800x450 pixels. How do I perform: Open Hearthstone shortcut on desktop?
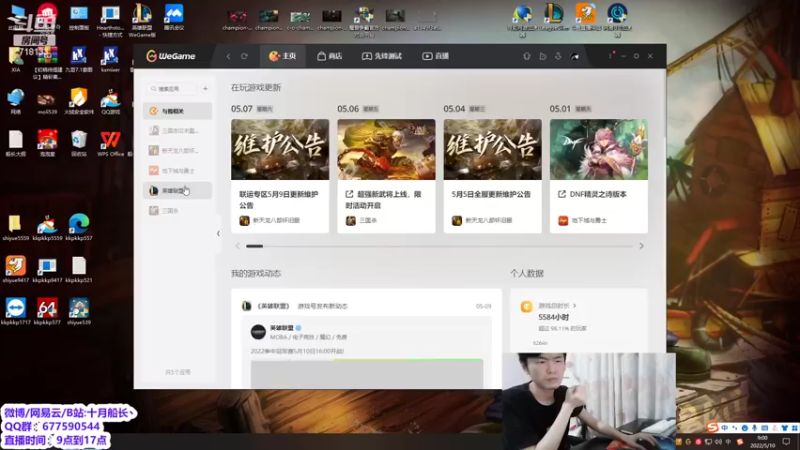click(110, 21)
